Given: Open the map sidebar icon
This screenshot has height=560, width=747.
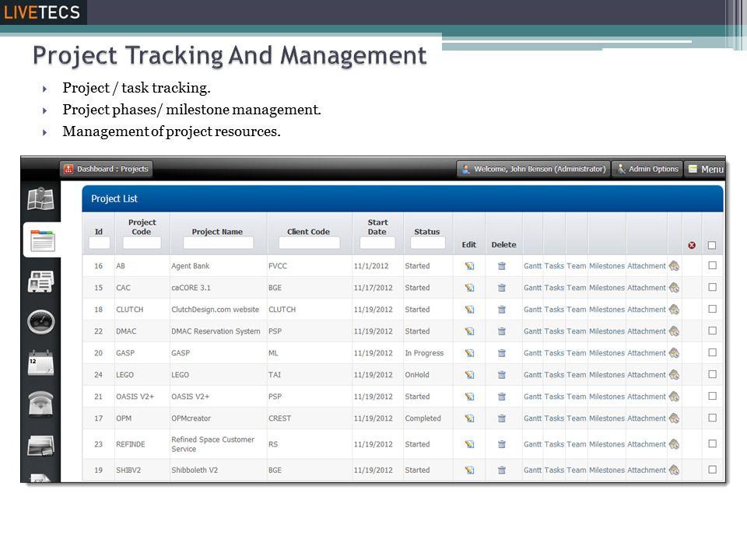Looking at the screenshot, I should pos(40,199).
